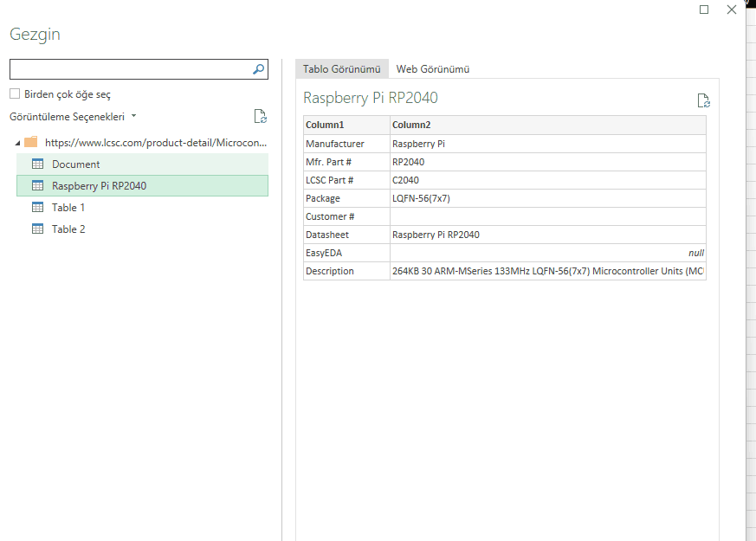Viewport: 756px width, 541px height.
Task: Click the orange folder icon for lcsc.com URL
Action: tap(31, 142)
